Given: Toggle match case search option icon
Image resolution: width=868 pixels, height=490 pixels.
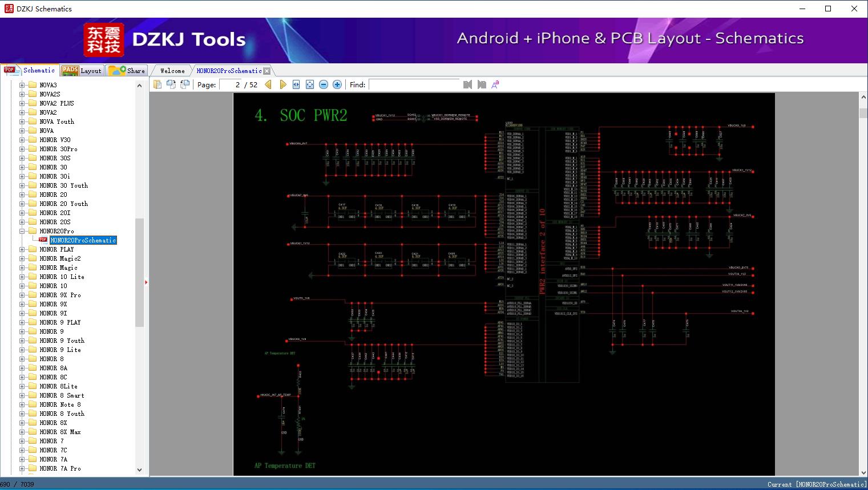Looking at the screenshot, I should pos(495,84).
